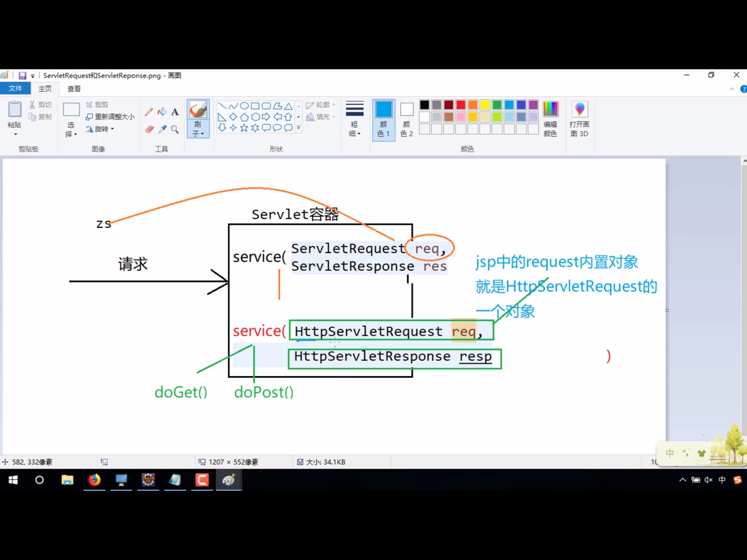This screenshot has height=560, width=747.
Task: Choose the Rounded rectangular callout shape
Action: (267, 128)
